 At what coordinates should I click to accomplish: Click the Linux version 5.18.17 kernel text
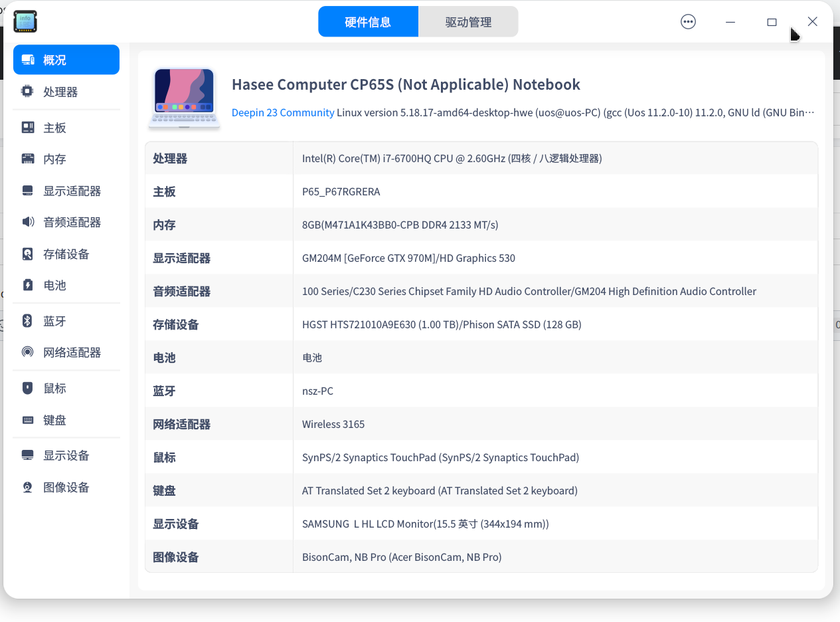tap(576, 112)
